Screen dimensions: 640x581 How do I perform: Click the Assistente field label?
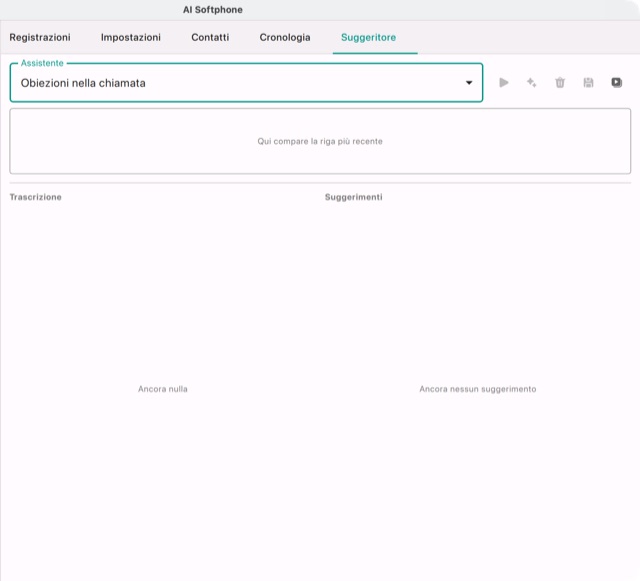click(42, 63)
